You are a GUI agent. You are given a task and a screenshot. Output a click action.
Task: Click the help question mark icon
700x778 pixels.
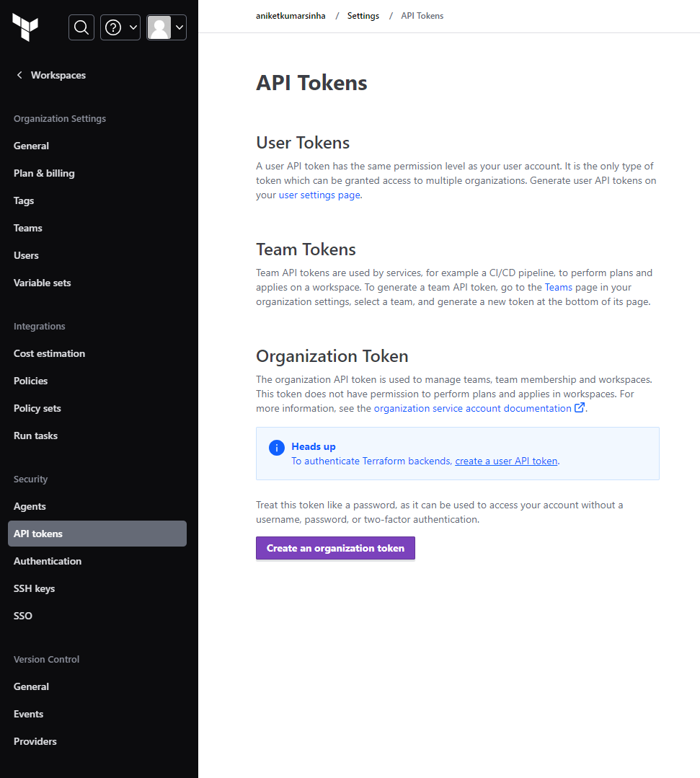(x=113, y=27)
